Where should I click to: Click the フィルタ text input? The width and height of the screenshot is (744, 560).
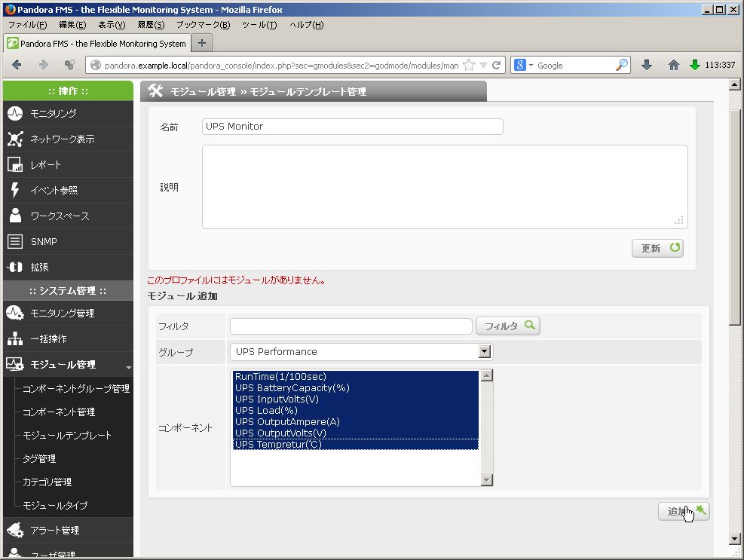coord(351,326)
